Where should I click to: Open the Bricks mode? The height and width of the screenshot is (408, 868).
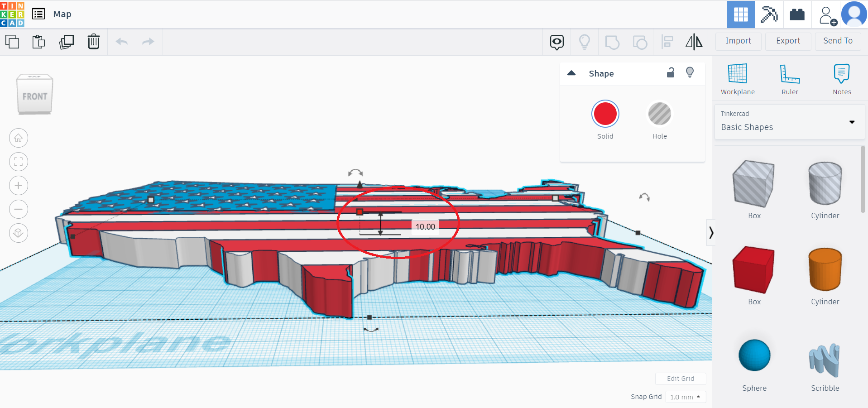pyautogui.click(x=797, y=14)
